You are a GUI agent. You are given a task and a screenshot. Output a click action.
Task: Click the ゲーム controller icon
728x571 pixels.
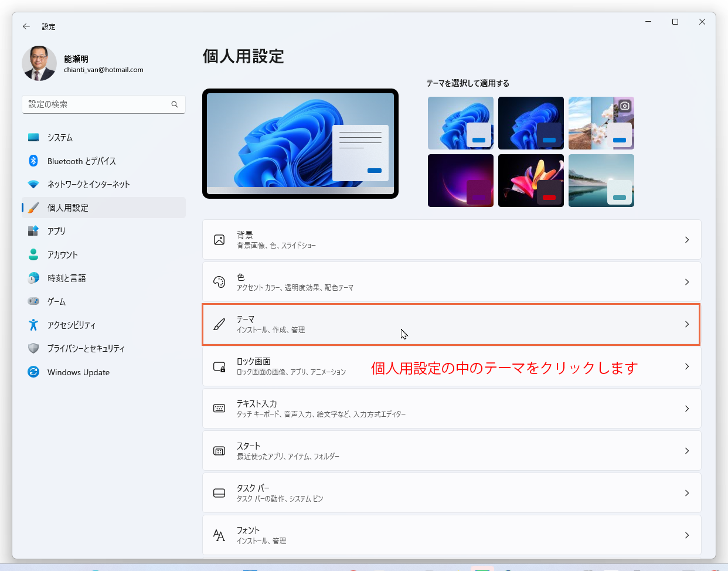(x=33, y=301)
